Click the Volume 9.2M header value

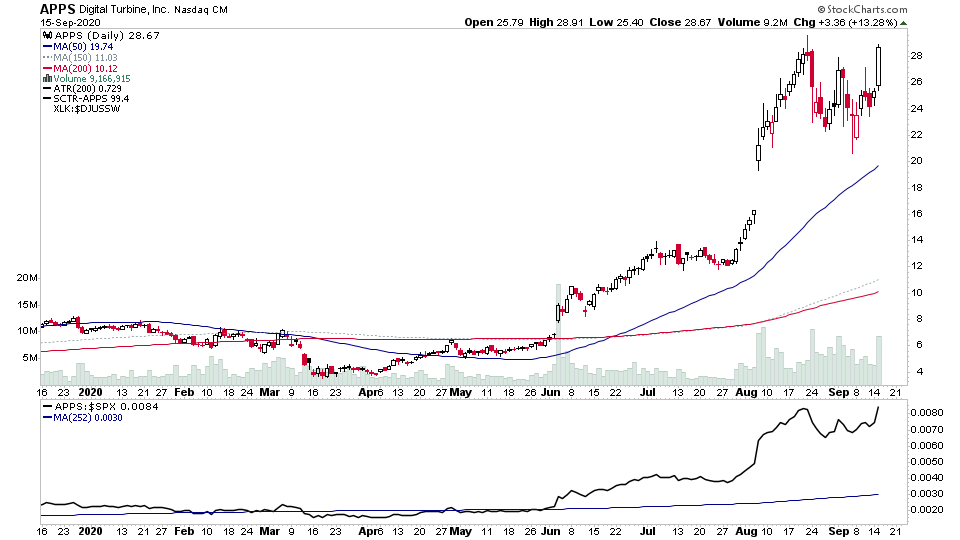tap(752, 22)
